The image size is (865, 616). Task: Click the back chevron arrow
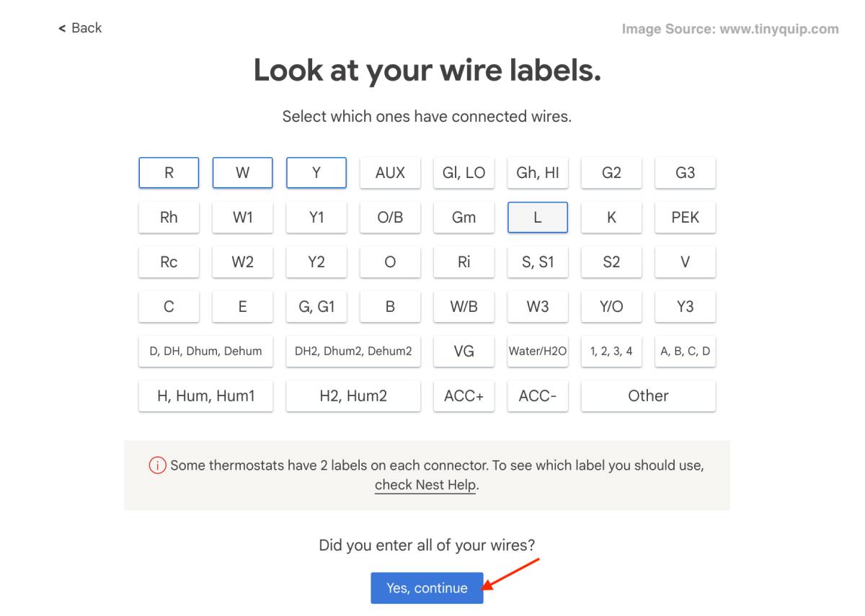pos(61,28)
